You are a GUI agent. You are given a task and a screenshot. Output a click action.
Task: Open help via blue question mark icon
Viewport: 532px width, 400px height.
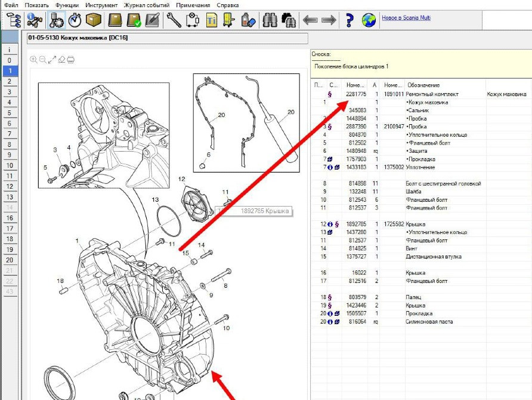click(x=350, y=20)
